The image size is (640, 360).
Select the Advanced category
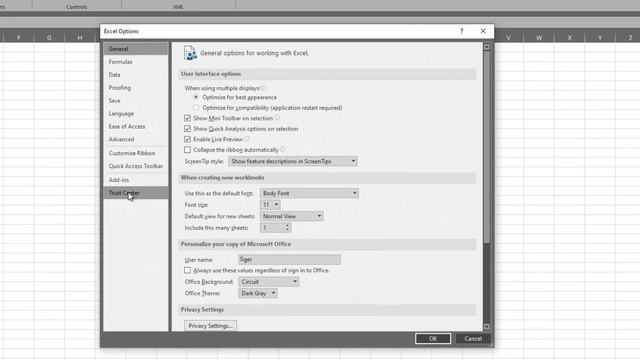[x=136, y=139]
